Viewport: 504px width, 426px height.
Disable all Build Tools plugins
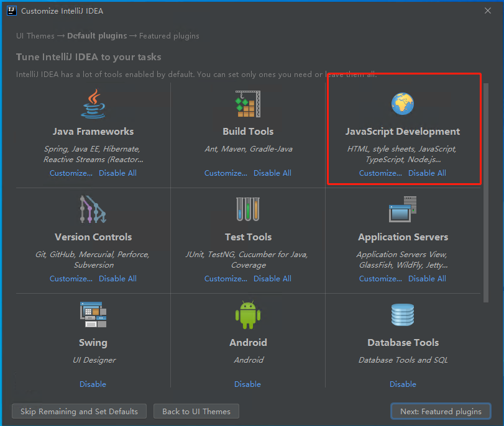(272, 173)
